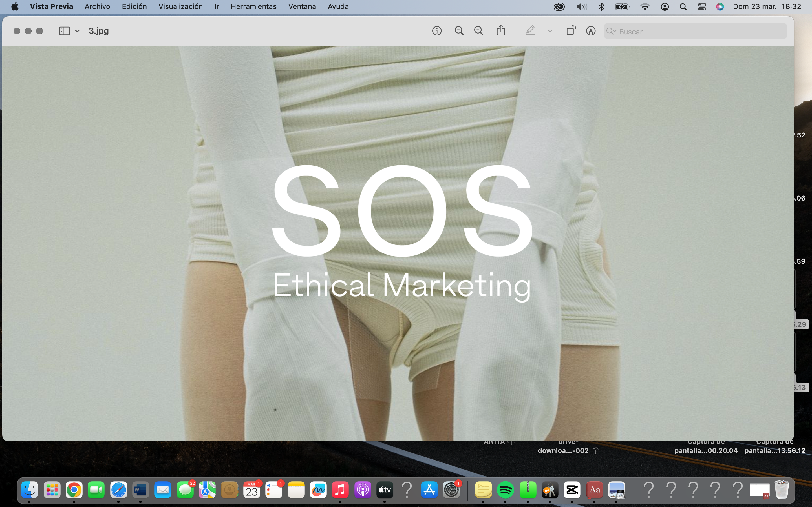Open the volume control in menu bar
Viewport: 812px width, 507px height.
[x=581, y=6]
